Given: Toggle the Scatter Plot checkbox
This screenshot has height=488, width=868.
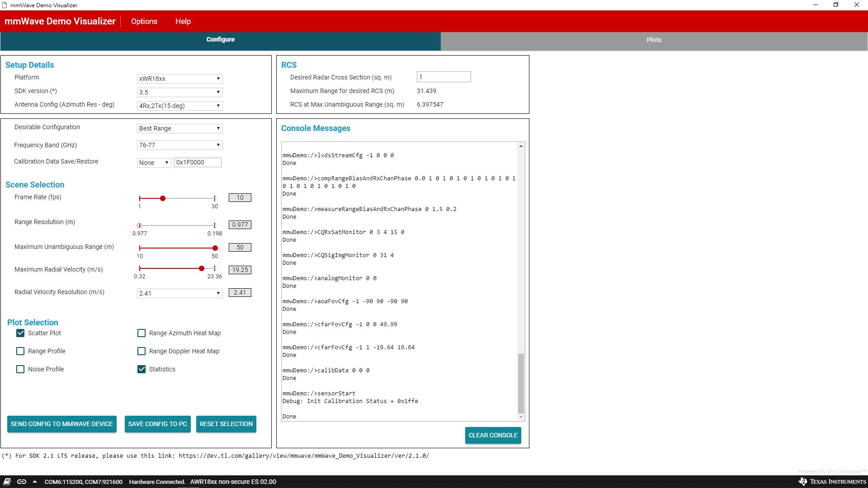Looking at the screenshot, I should (20, 333).
